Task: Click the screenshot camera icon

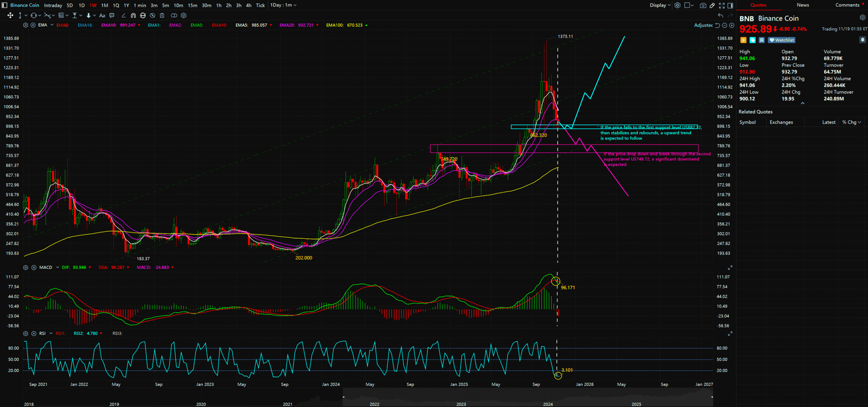Action: [x=703, y=5]
